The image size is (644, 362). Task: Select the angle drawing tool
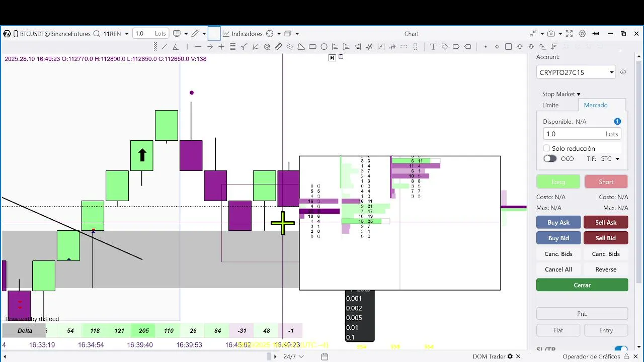coord(175,47)
